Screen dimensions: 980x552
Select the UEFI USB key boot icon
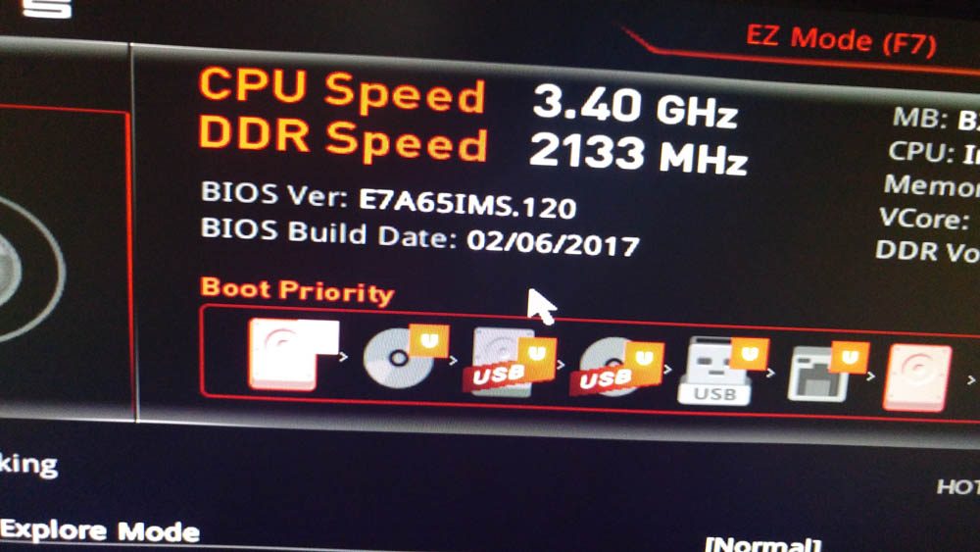[722, 372]
